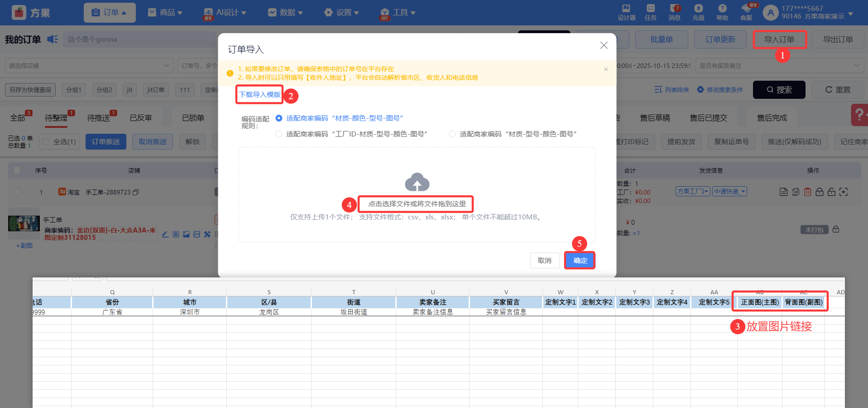868x408 pixels.
Task: Close the 订单导入 dialog
Action: (x=604, y=45)
